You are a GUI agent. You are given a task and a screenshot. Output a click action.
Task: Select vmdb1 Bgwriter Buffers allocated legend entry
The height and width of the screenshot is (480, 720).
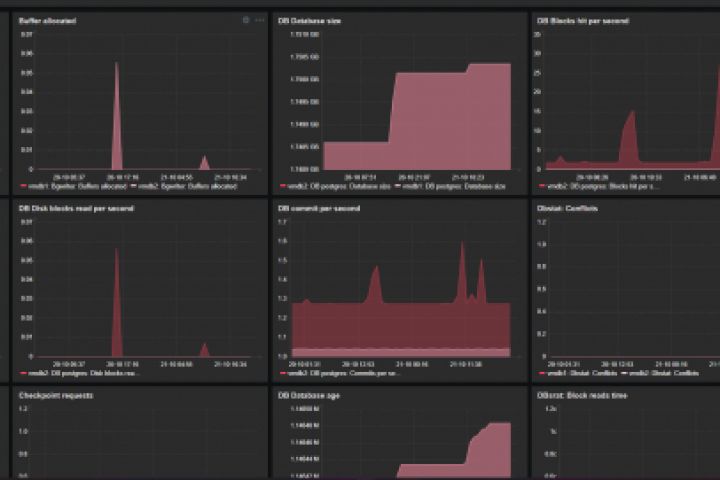[x=73, y=186]
